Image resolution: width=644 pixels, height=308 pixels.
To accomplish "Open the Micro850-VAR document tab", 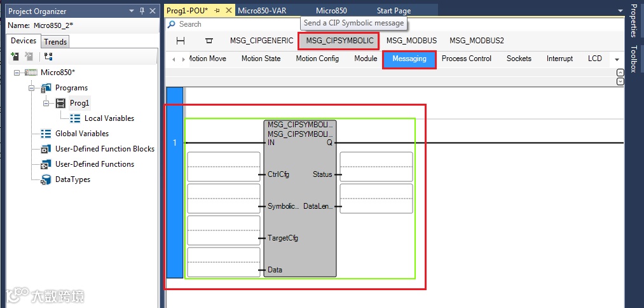I will 262,11.
